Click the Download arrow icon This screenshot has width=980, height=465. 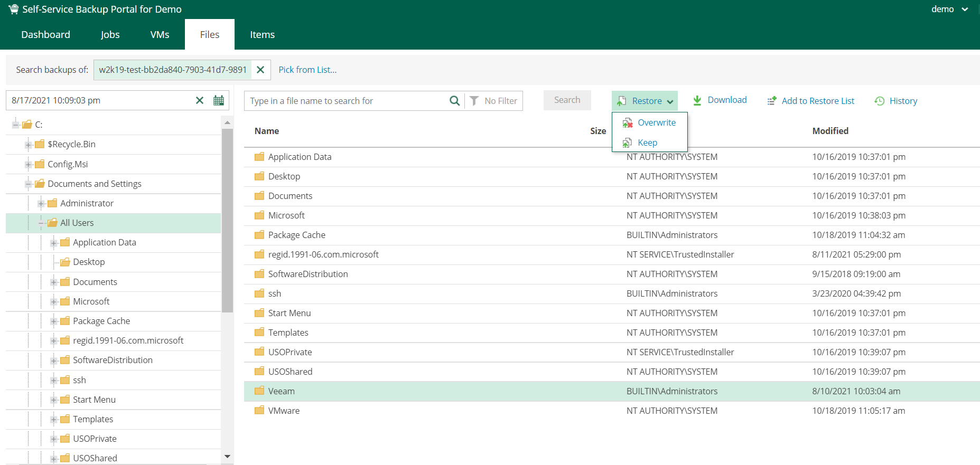tap(697, 100)
